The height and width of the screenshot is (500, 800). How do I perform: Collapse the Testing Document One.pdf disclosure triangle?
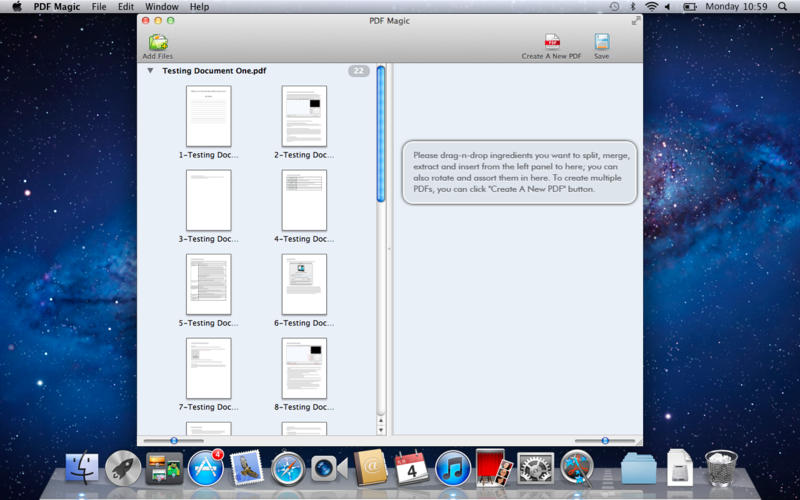pos(150,71)
